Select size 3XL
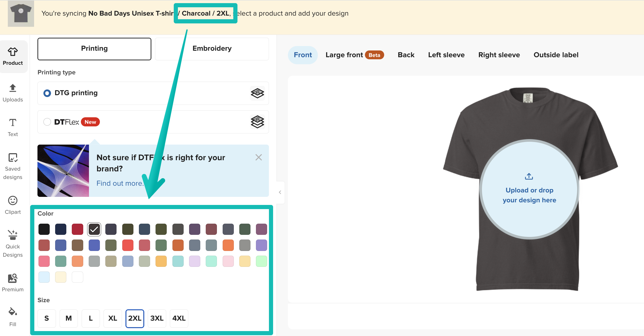Viewport: 644px width, 336px height. (x=157, y=318)
